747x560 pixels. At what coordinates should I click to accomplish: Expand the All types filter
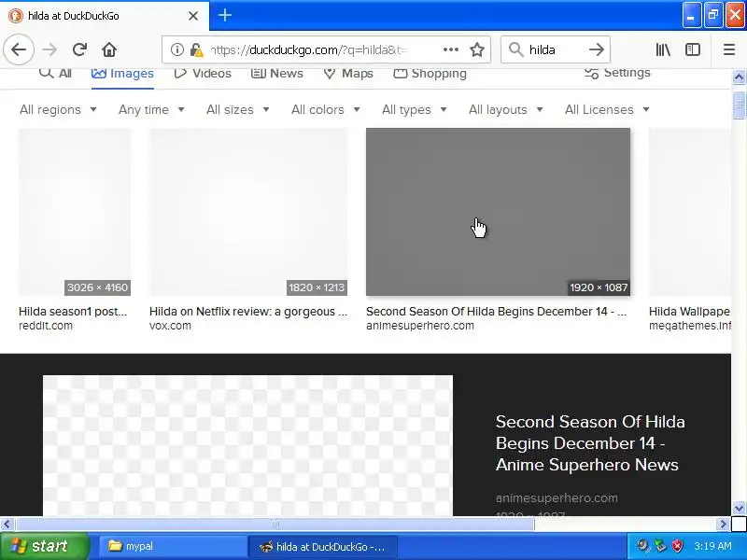pyautogui.click(x=415, y=109)
